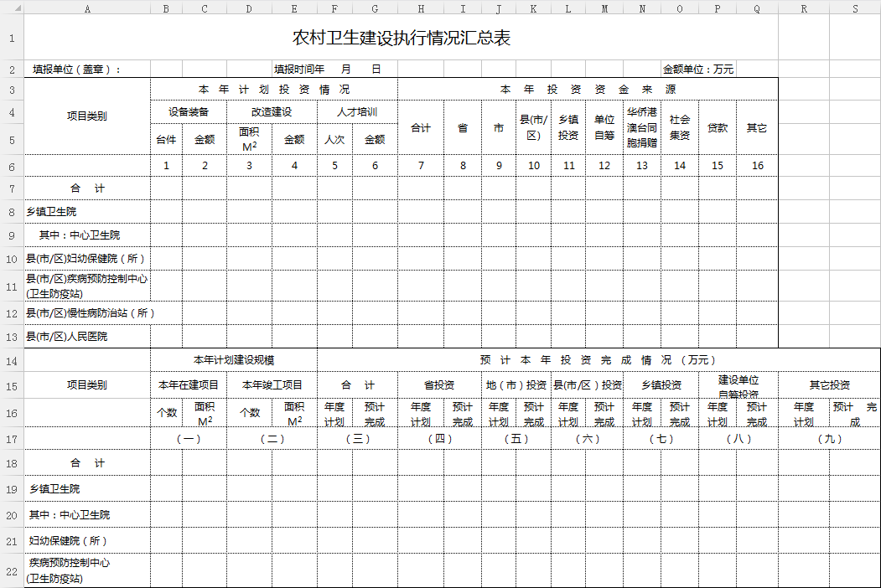Screen dimensions: 881x588
Task: Click the 本年竣工项目 header cell
Action: [272, 385]
